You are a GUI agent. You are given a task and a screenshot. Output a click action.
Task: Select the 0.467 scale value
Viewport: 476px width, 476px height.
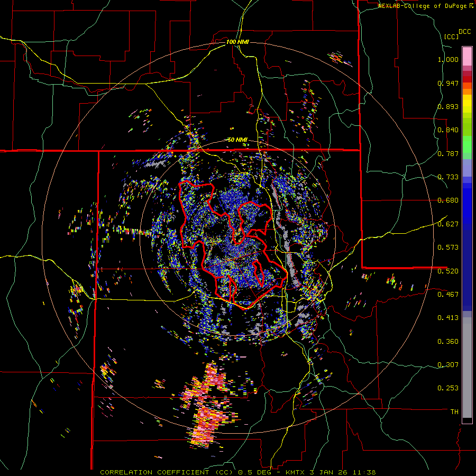click(448, 294)
